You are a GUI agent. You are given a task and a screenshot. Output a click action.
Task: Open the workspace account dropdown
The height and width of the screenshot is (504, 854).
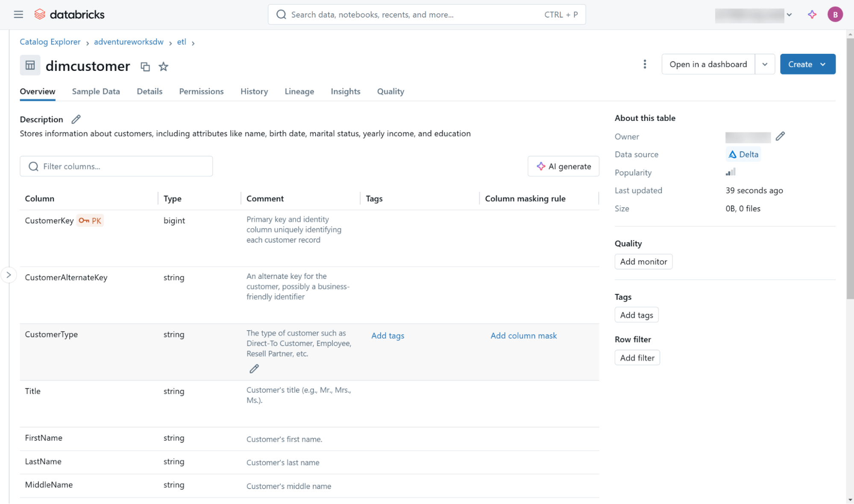pyautogui.click(x=788, y=15)
